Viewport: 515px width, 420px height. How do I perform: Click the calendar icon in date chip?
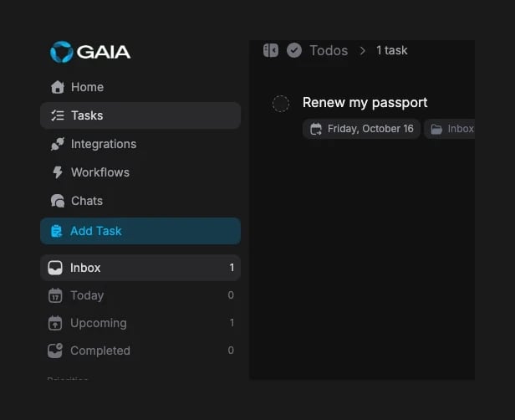click(x=316, y=129)
